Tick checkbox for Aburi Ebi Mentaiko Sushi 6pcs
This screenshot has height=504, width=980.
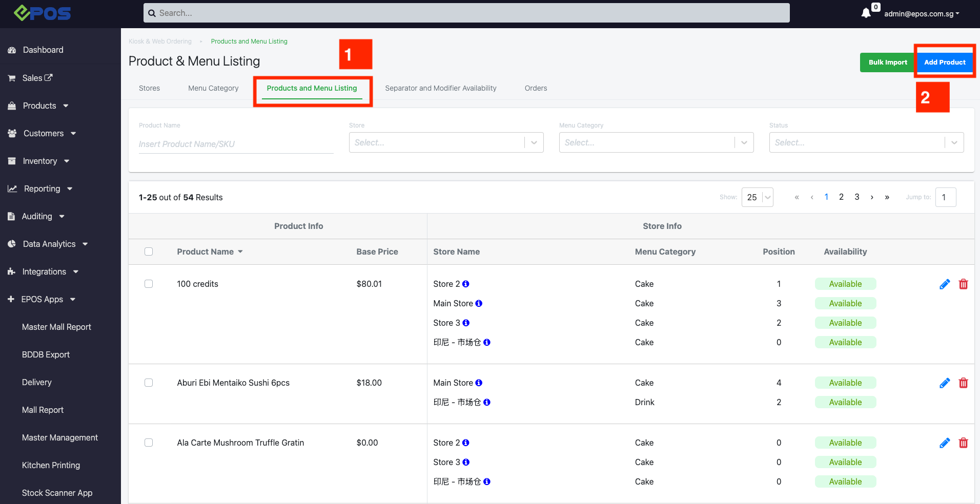point(149,383)
